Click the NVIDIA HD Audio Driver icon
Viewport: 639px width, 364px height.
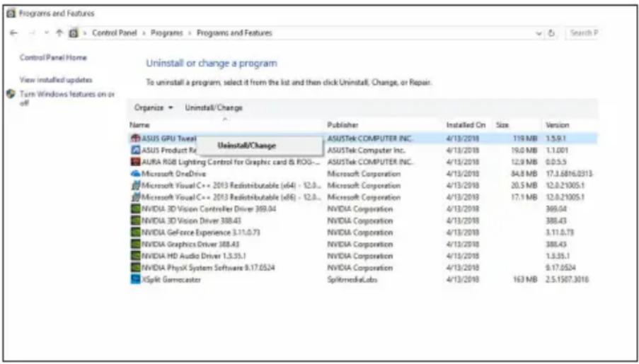(x=135, y=256)
